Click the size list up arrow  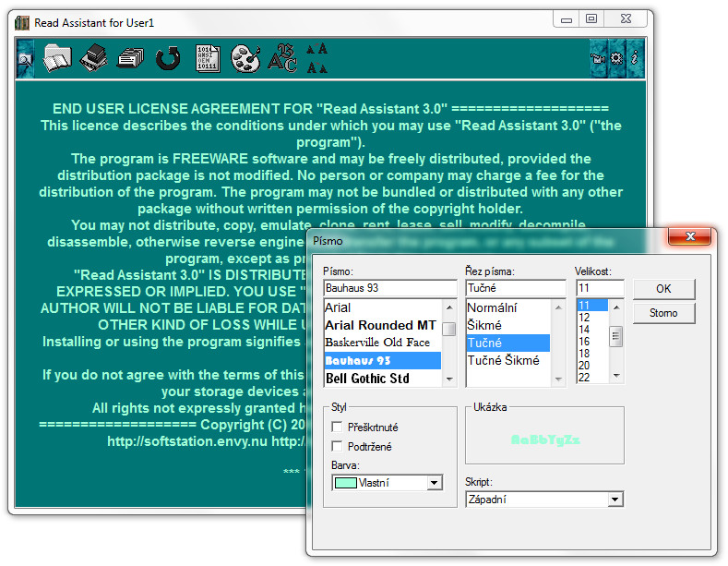point(616,307)
